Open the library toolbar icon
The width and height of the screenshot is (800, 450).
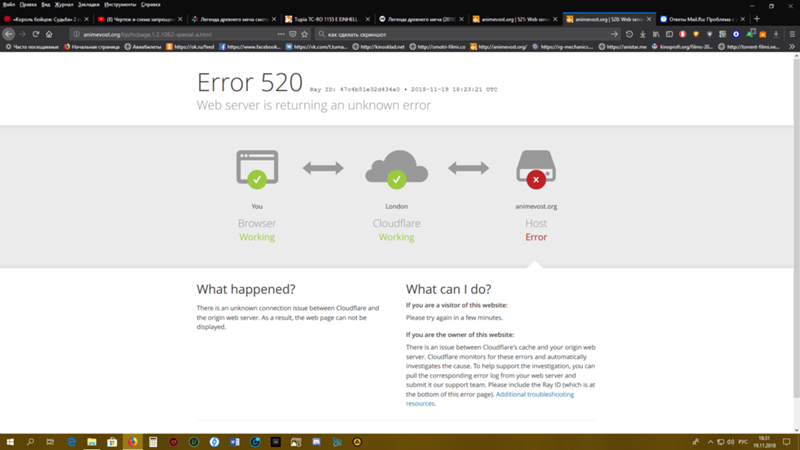[656, 34]
